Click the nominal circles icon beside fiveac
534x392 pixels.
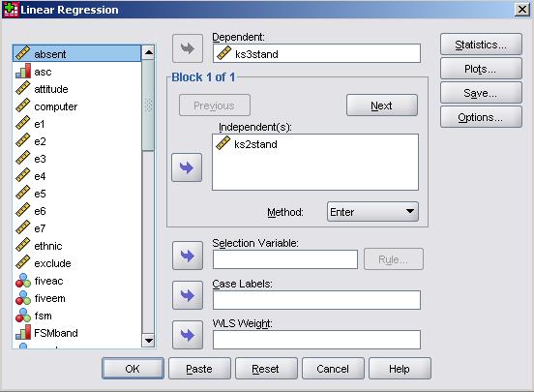coord(23,280)
